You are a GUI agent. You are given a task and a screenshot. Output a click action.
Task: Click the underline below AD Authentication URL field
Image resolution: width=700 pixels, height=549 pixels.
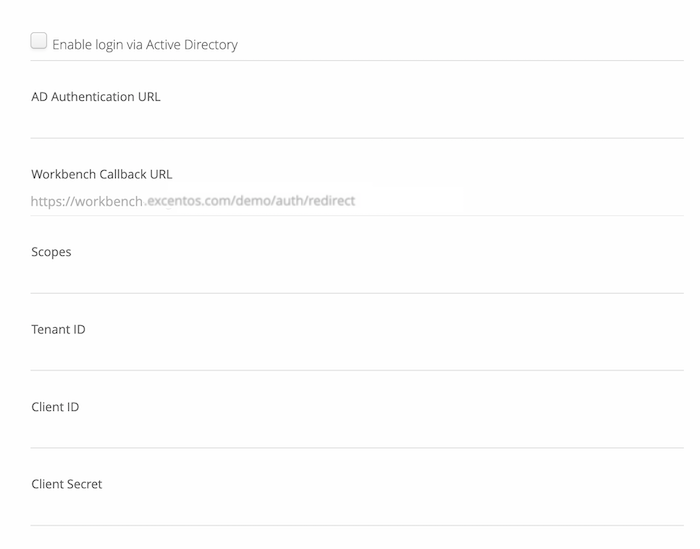[357, 138]
